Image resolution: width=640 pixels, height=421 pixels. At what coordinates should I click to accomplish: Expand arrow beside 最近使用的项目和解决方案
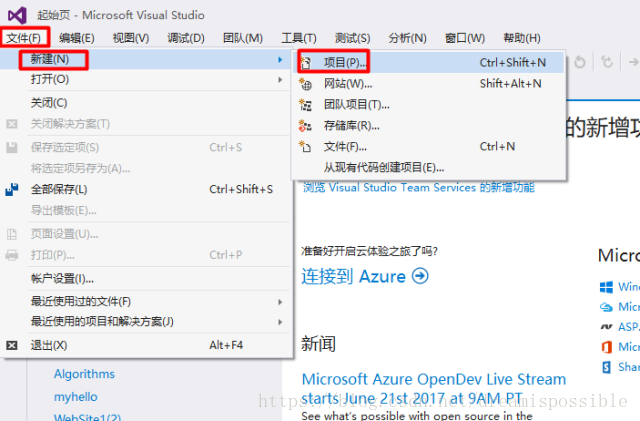point(280,322)
